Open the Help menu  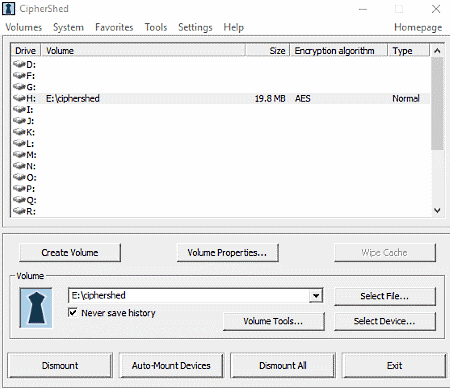pyautogui.click(x=234, y=27)
